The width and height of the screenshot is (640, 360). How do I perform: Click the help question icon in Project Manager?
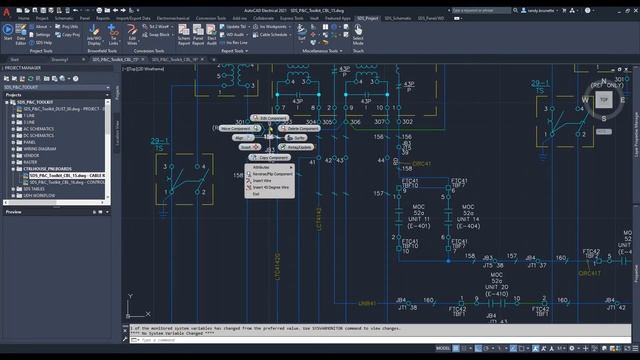[76, 78]
